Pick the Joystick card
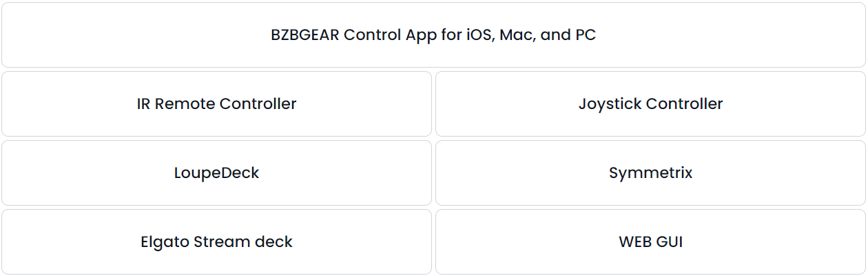The image size is (868, 276). pyautogui.click(x=650, y=103)
